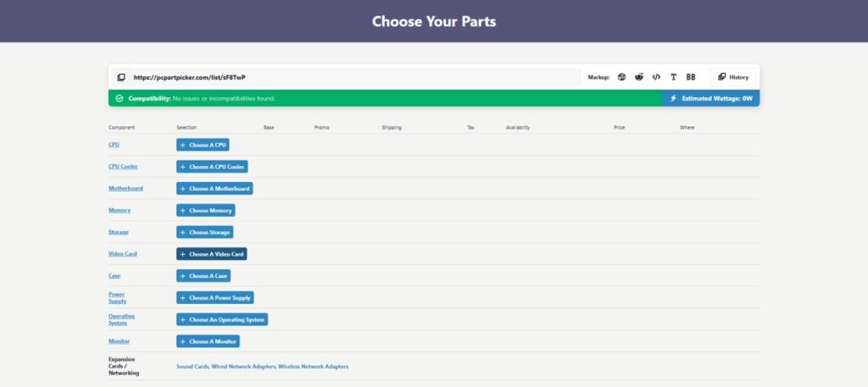Click the Shipping column header
This screenshot has width=868, height=387.
pos(392,128)
